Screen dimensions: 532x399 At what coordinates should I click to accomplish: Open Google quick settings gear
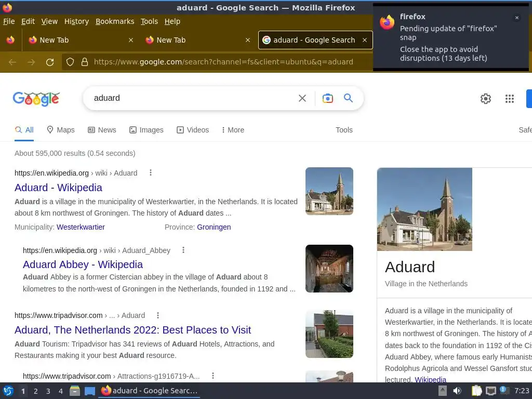(x=486, y=99)
